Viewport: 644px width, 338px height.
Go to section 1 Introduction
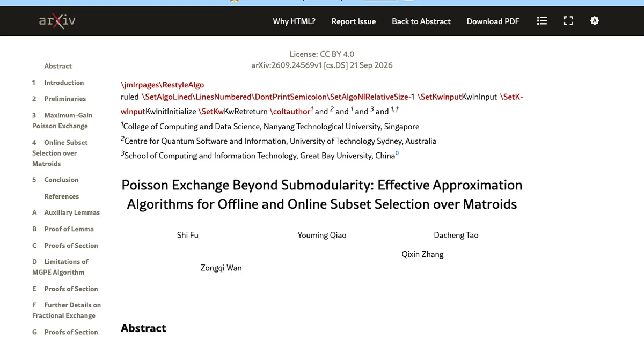click(x=58, y=83)
